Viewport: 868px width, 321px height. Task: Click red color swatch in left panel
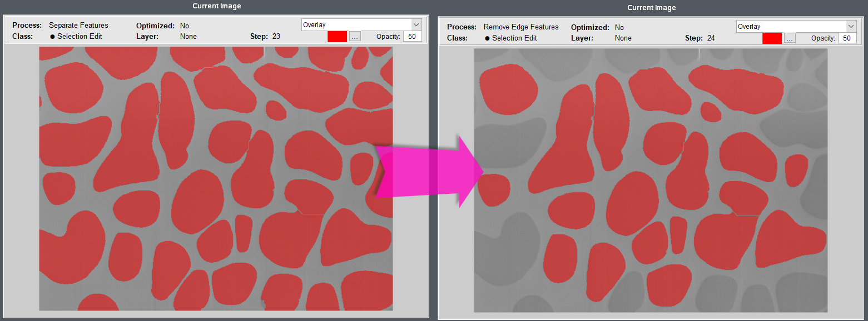click(x=338, y=37)
